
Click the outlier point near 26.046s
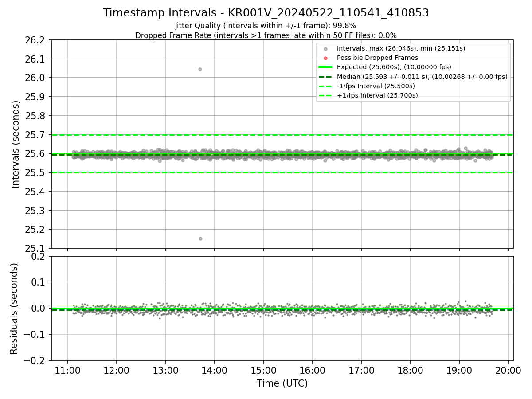(200, 69)
